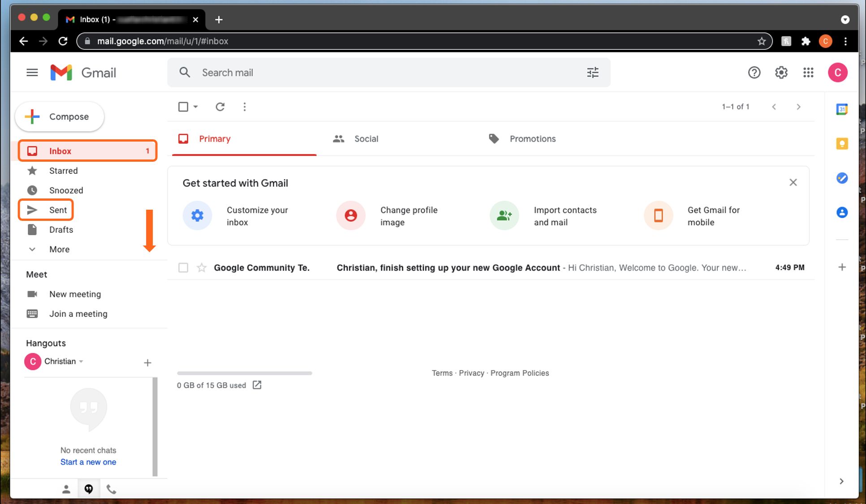Star the Google Community Team email

202,268
